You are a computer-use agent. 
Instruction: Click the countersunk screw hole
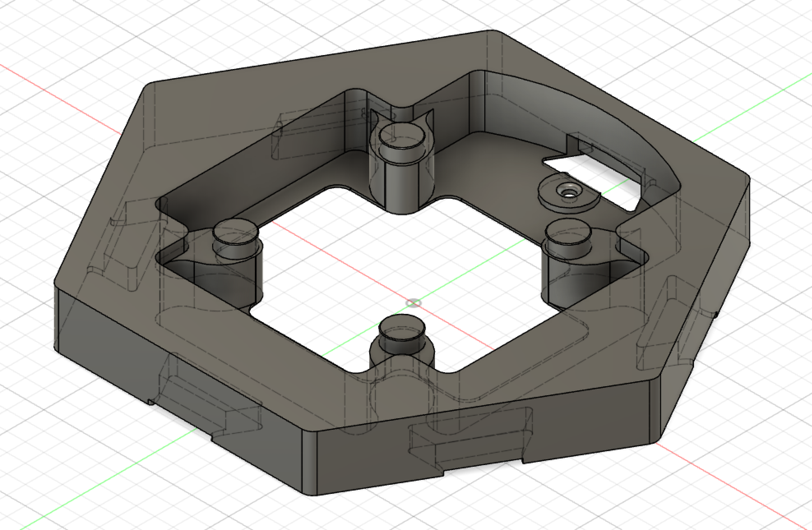(x=570, y=191)
